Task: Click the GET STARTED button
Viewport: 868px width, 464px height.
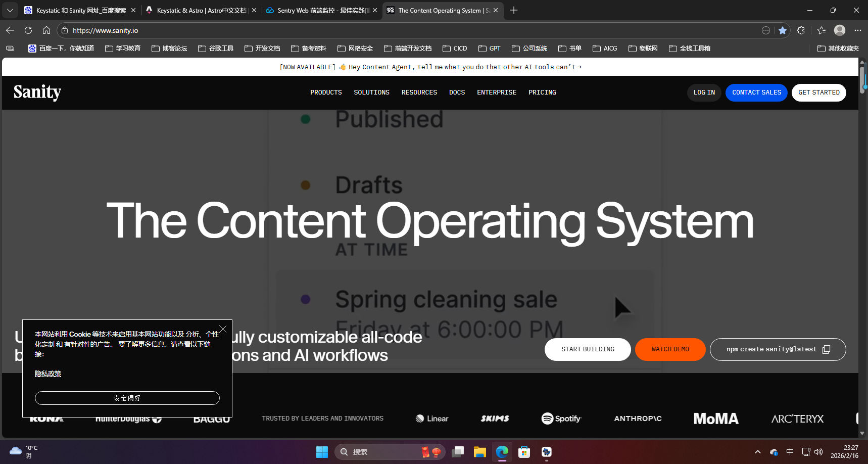Action: (x=819, y=92)
